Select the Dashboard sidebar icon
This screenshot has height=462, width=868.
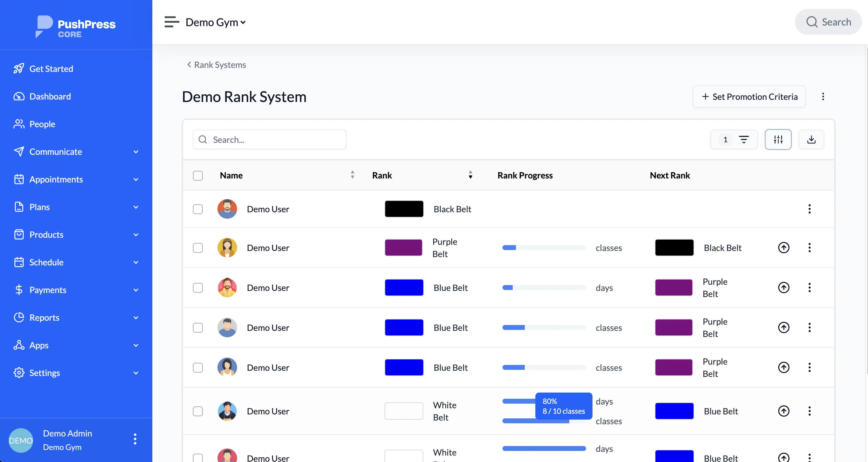(x=19, y=96)
